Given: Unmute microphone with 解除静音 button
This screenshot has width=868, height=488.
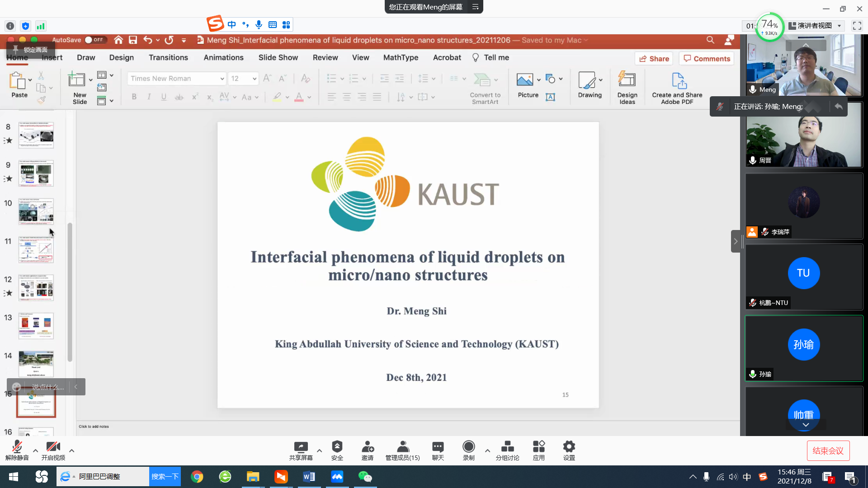Looking at the screenshot, I should (17, 447).
